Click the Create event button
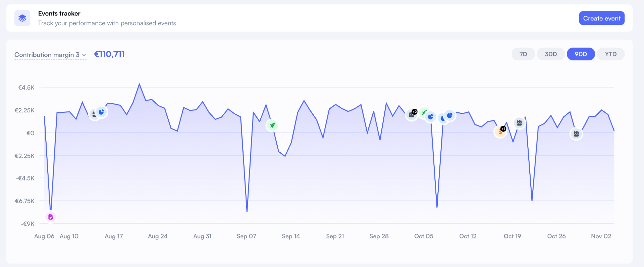This screenshot has width=644, height=267. [x=601, y=18]
